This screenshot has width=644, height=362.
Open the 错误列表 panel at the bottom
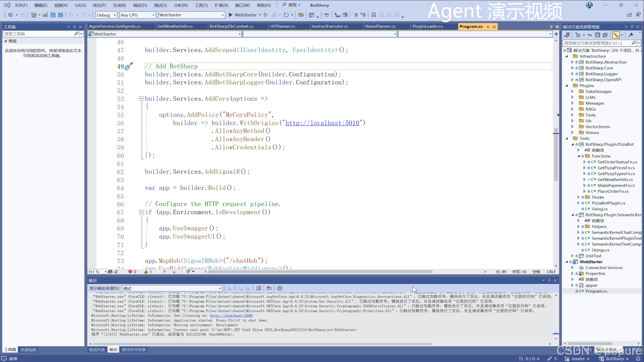(x=97, y=350)
